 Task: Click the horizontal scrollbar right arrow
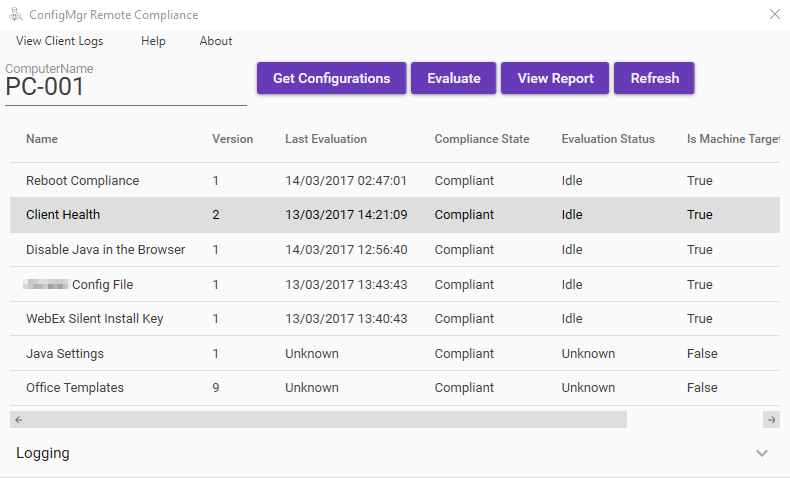[771, 420]
